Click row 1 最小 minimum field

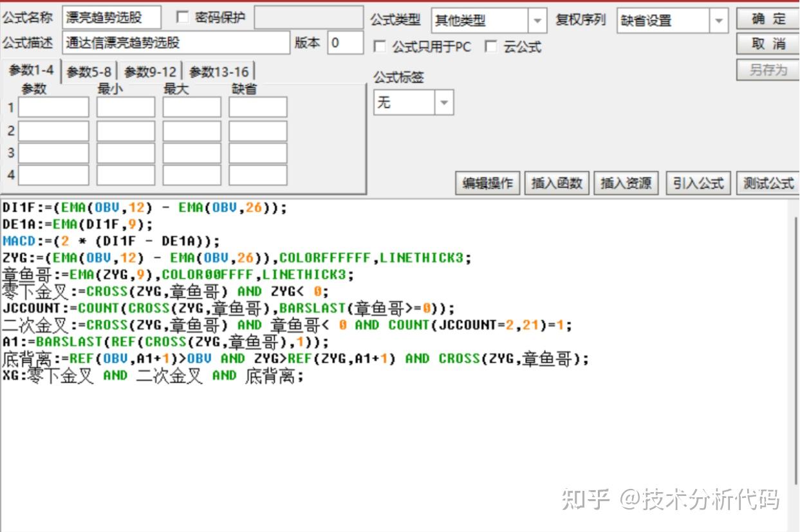coord(126,107)
